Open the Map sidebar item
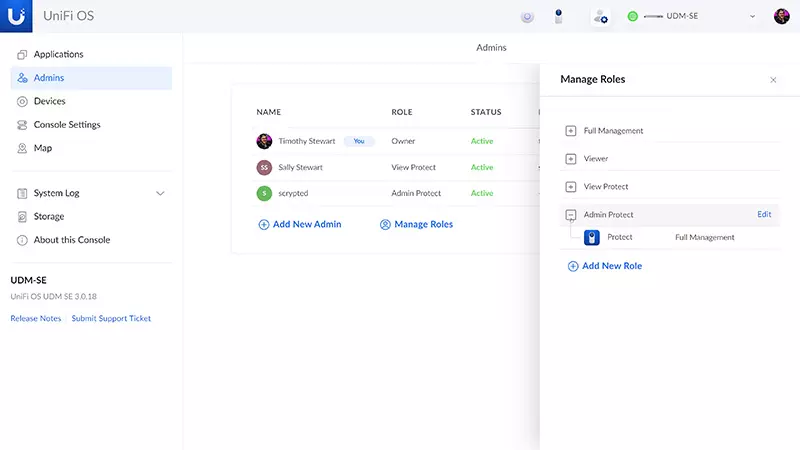Image resolution: width=800 pixels, height=450 pixels. click(91, 148)
